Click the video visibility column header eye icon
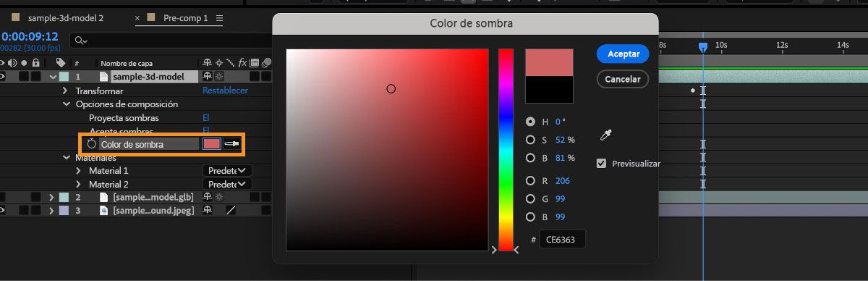The image size is (868, 281). click(x=3, y=63)
